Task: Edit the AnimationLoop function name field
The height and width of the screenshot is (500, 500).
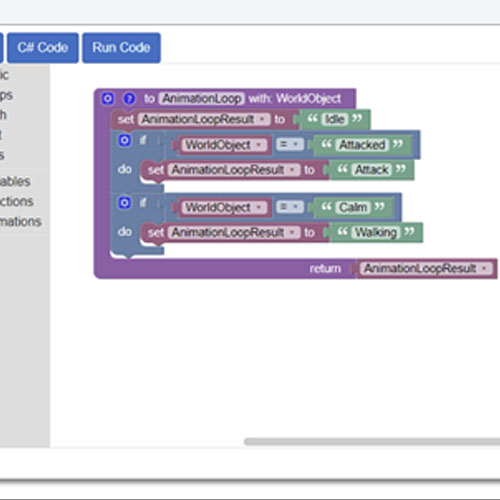Action: [x=202, y=99]
